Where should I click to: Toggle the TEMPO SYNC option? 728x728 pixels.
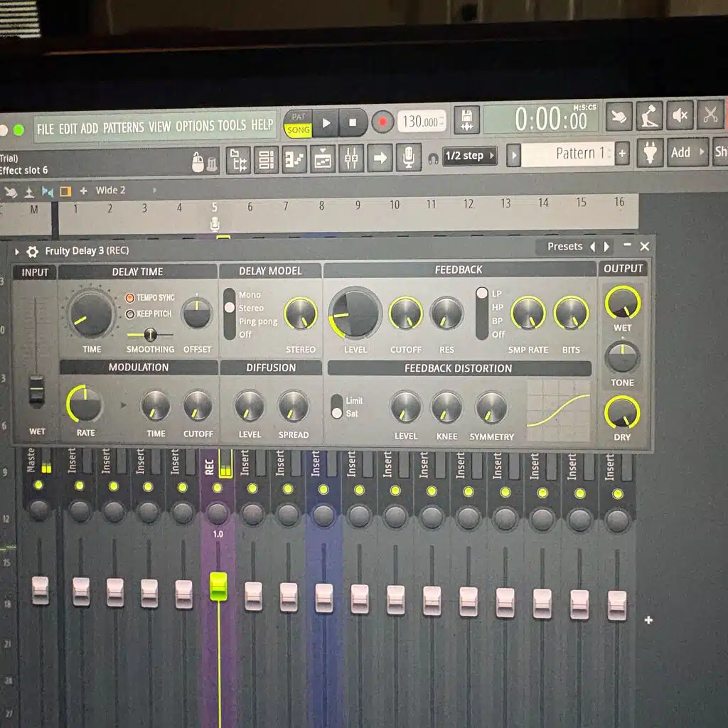click(x=150, y=298)
